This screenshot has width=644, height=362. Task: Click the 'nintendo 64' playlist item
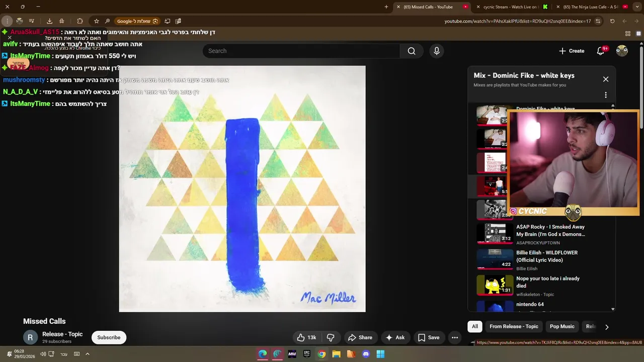pyautogui.click(x=530, y=304)
